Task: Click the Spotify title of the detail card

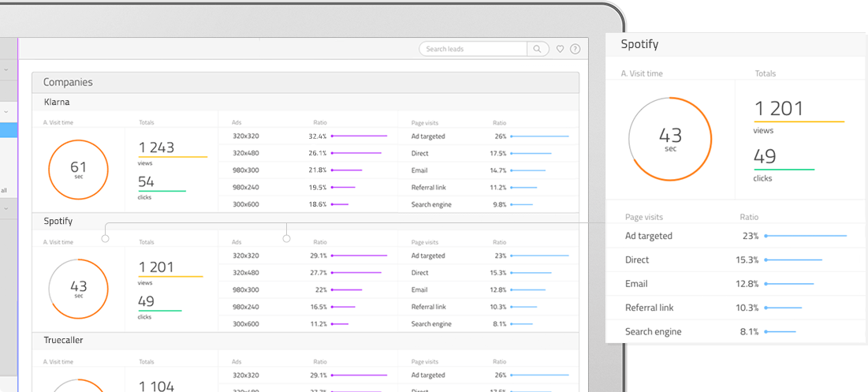Action: click(639, 44)
